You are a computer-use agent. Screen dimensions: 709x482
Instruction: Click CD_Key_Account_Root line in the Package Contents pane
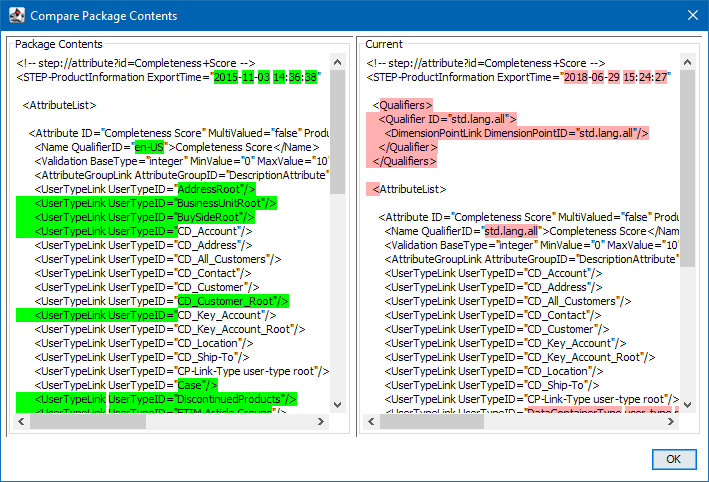click(x=170, y=330)
